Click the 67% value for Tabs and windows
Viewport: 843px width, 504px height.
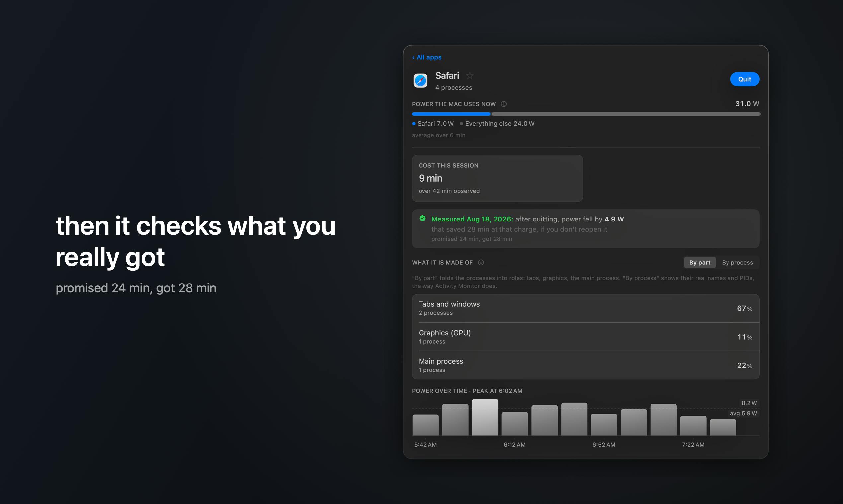(744, 308)
